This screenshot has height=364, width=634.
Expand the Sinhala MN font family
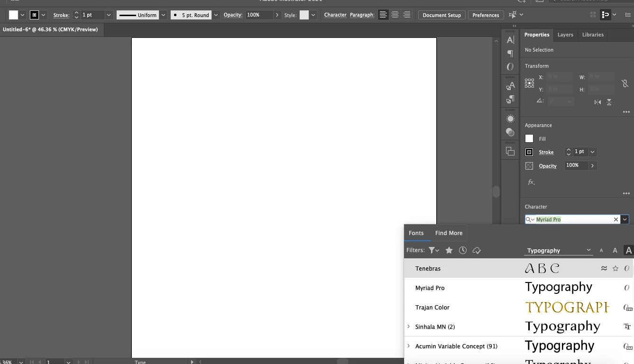(x=409, y=327)
